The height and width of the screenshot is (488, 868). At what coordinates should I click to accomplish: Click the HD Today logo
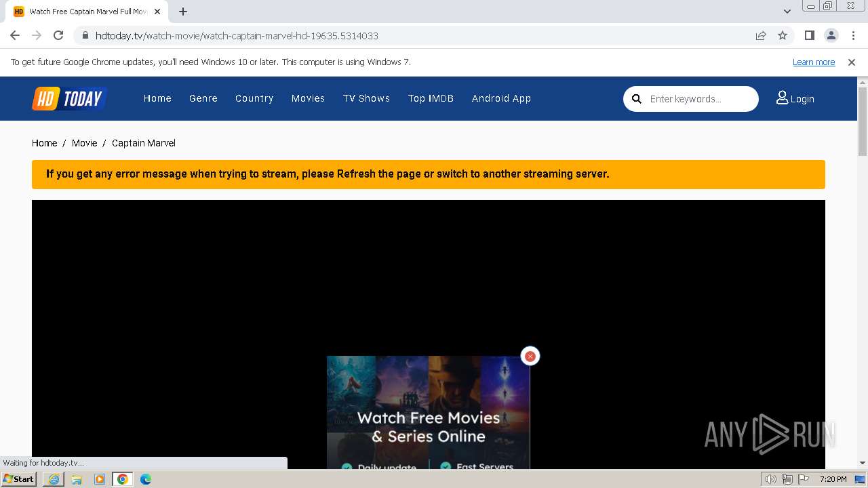coord(69,99)
